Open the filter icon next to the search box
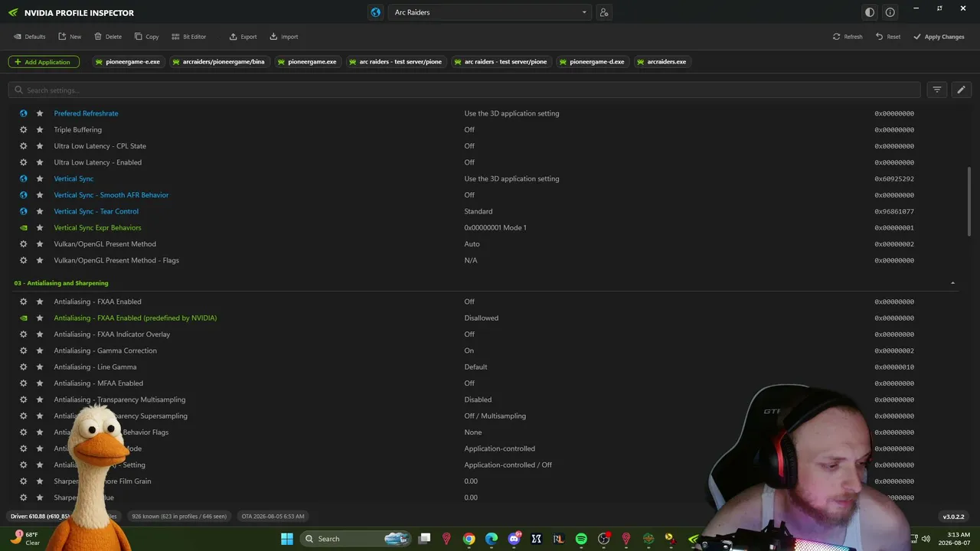Image resolution: width=980 pixels, height=551 pixels. (x=936, y=90)
